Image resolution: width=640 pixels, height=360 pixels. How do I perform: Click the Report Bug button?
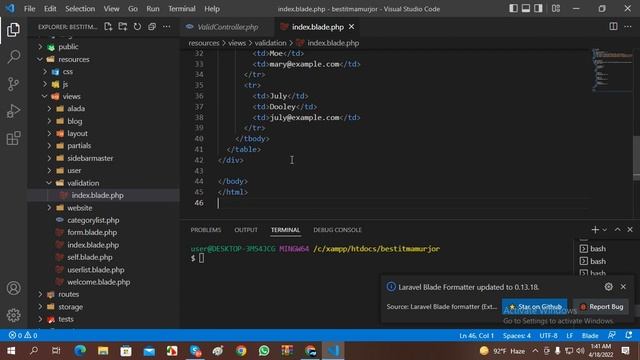coord(601,307)
